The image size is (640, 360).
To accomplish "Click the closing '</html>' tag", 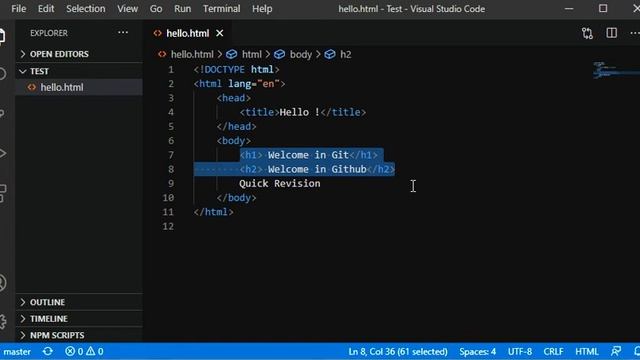I will 213,212.
